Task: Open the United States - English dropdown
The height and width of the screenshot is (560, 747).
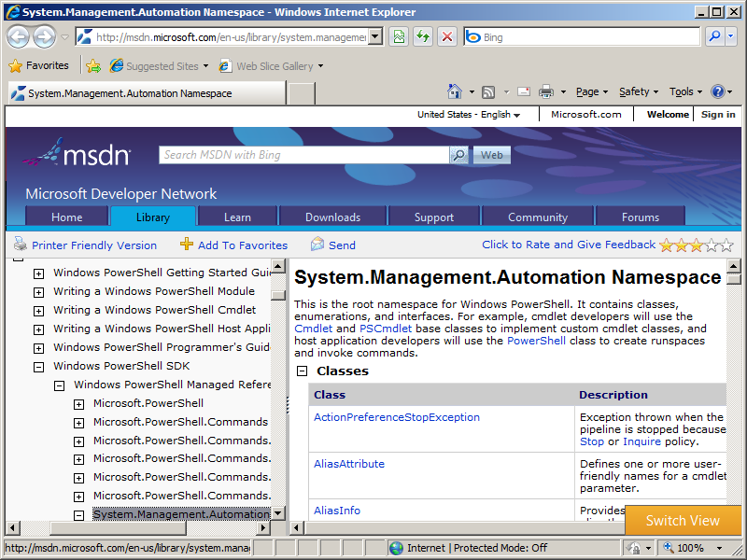Action: (x=469, y=115)
